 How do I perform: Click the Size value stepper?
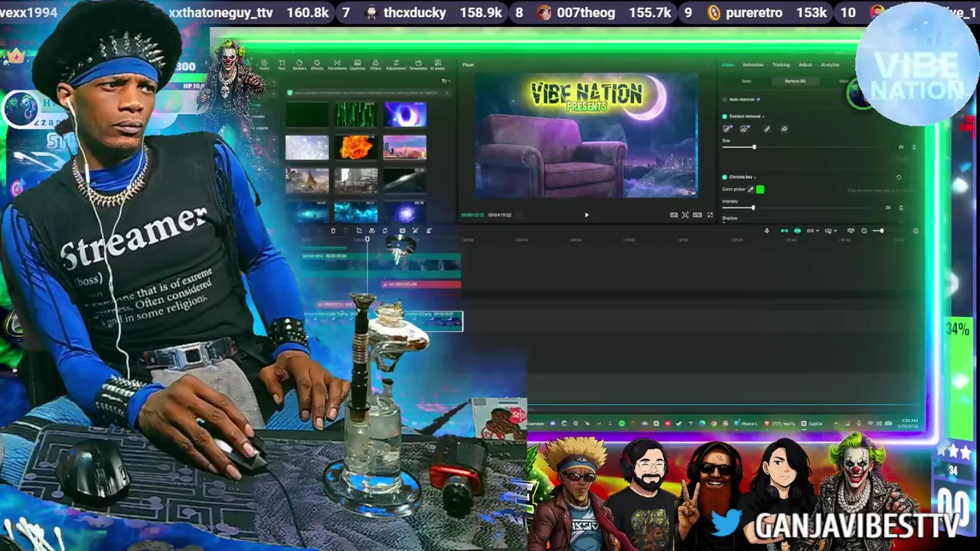pos(914,147)
